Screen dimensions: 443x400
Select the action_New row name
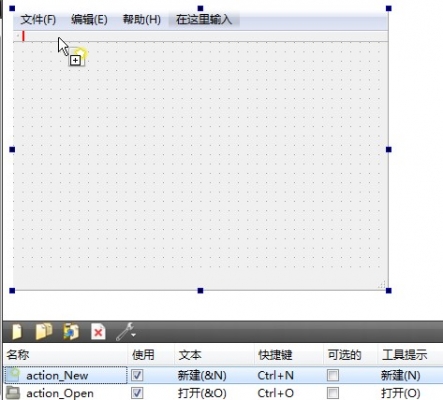click(57, 376)
